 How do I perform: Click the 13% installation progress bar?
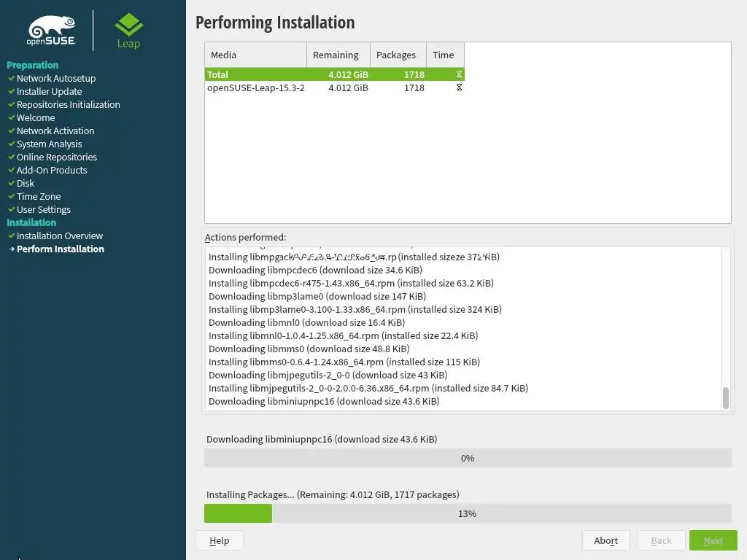[468, 513]
